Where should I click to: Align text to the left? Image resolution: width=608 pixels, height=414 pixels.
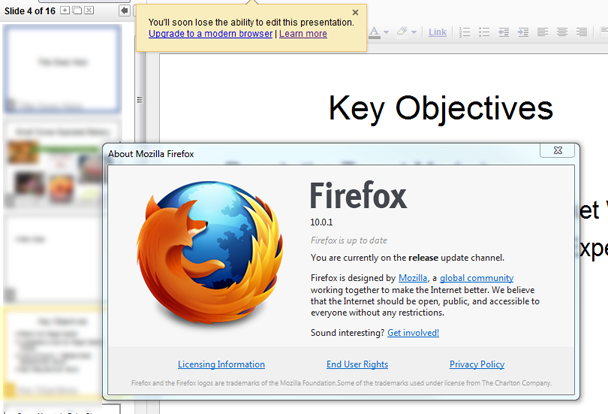[x=542, y=32]
